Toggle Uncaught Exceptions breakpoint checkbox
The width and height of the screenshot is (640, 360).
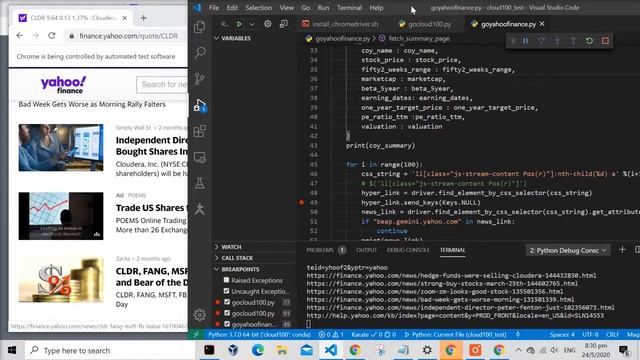pos(227,291)
